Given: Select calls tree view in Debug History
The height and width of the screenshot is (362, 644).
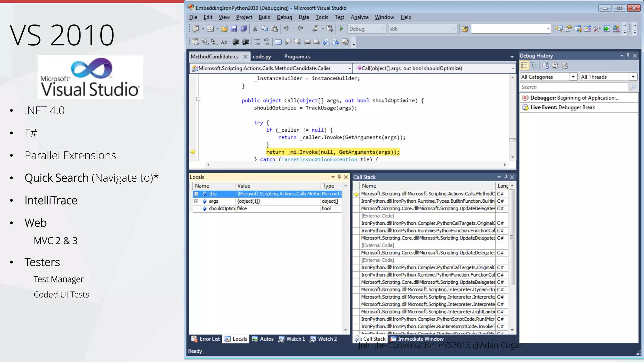Looking at the screenshot, I should coord(534,65).
